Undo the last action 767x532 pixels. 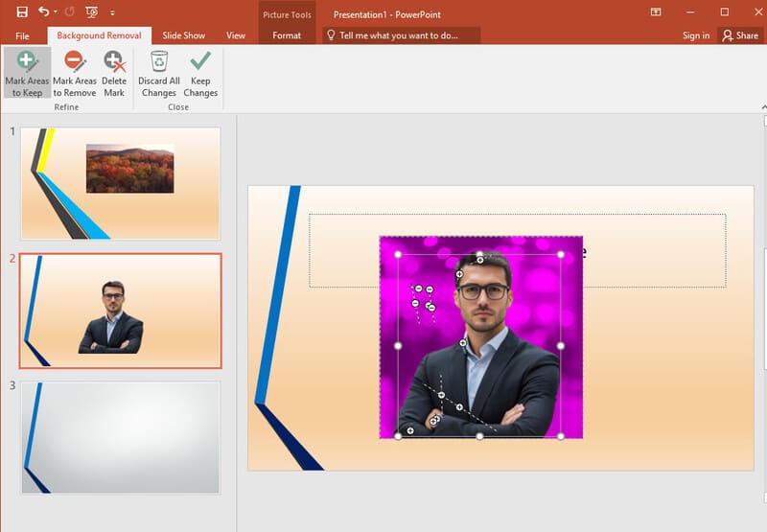click(44, 12)
